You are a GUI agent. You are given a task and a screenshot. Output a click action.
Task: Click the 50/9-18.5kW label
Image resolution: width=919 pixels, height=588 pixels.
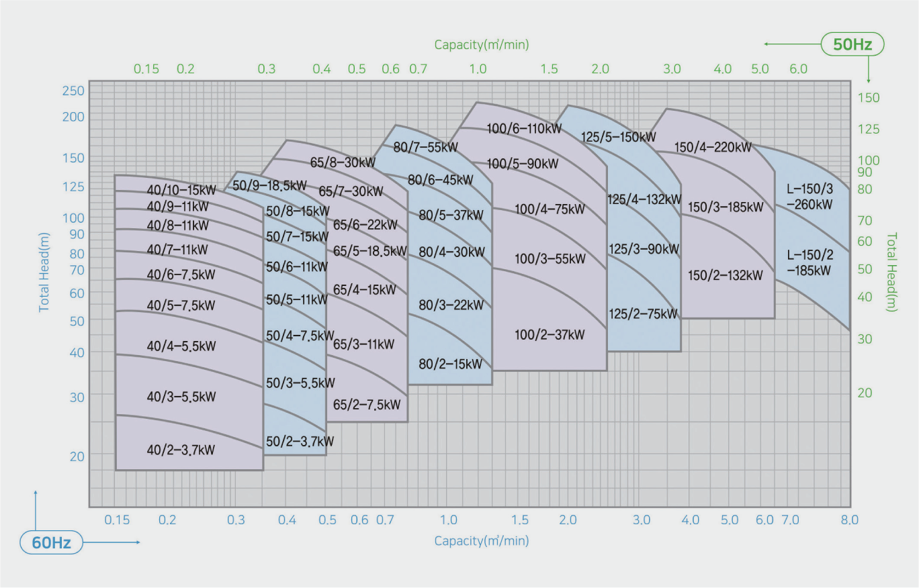269,185
